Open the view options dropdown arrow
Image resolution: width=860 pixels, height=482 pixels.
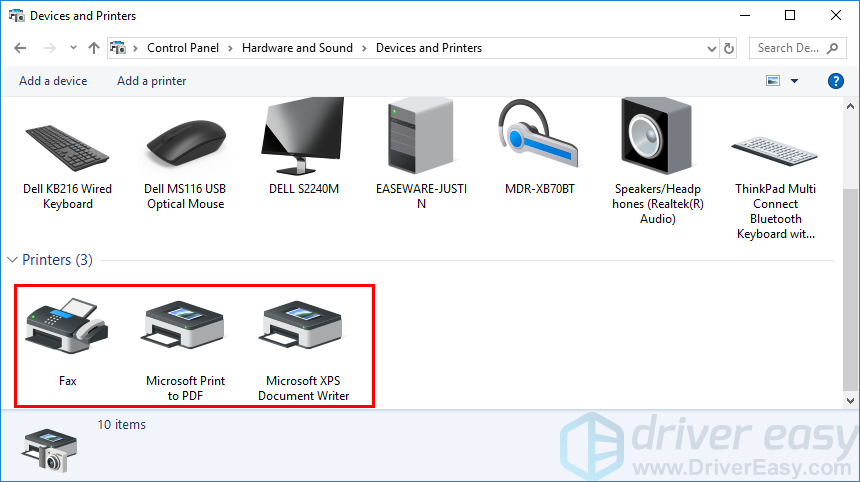795,81
